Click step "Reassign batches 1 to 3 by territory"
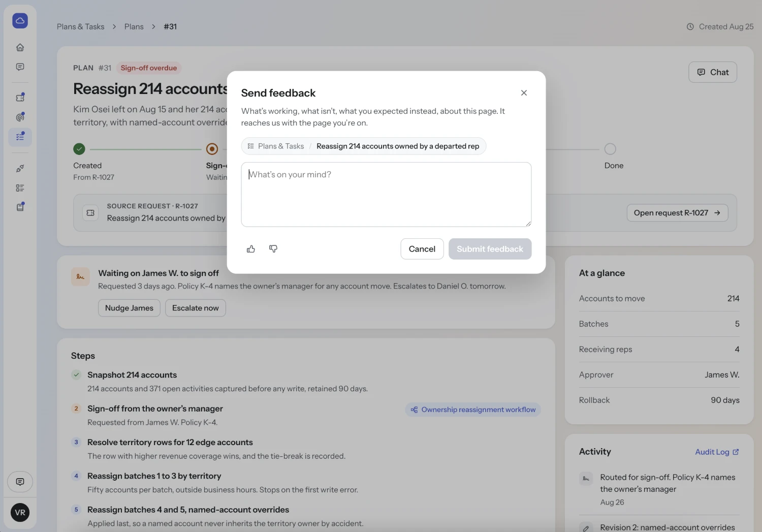The height and width of the screenshot is (532, 762). (x=154, y=476)
